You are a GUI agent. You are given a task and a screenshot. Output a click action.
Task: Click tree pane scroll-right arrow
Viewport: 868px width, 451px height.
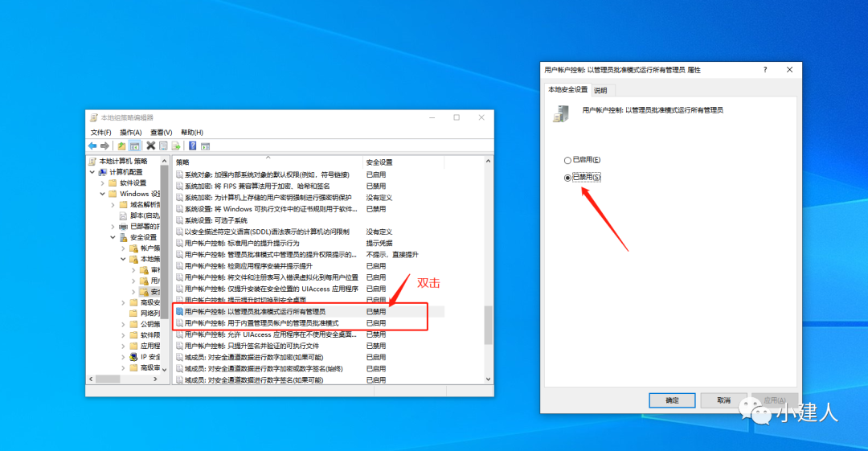(x=156, y=379)
